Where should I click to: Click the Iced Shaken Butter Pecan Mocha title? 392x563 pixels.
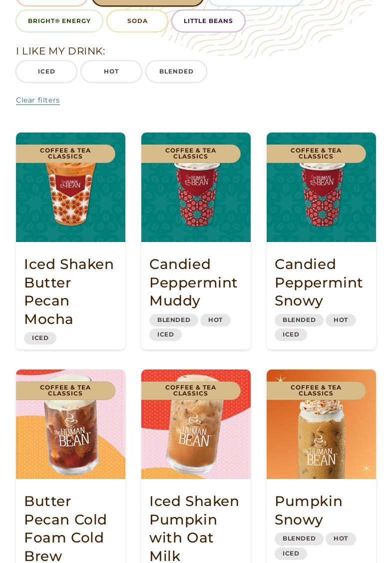point(69,291)
